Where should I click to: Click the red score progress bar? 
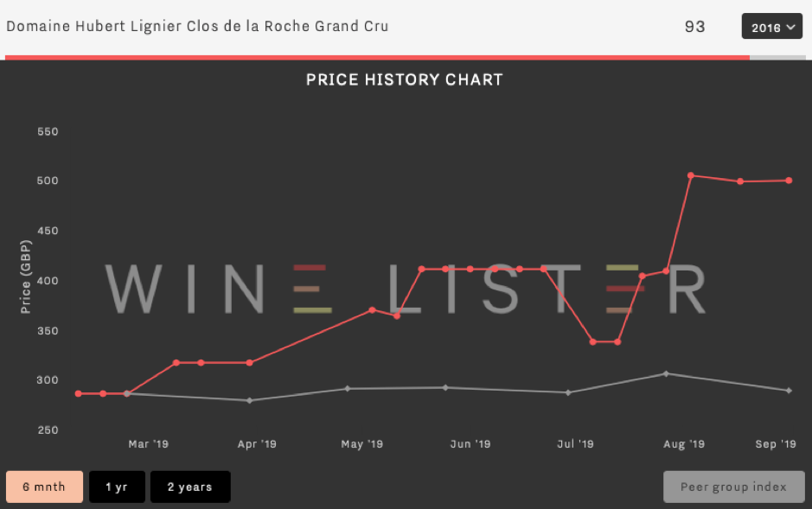(x=377, y=57)
